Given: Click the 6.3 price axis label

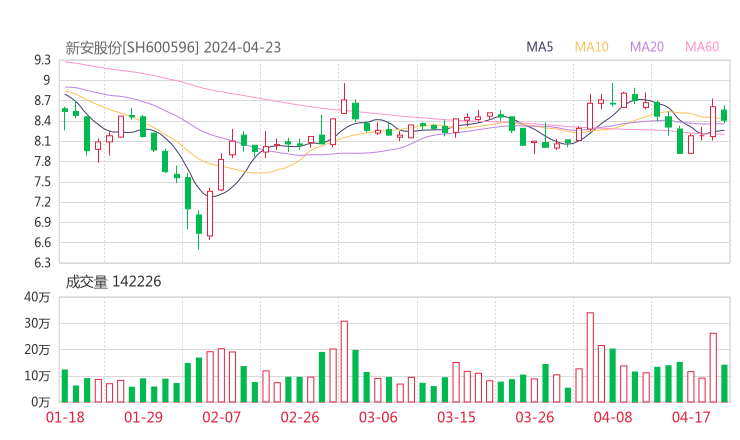Looking at the screenshot, I should coord(42,262).
